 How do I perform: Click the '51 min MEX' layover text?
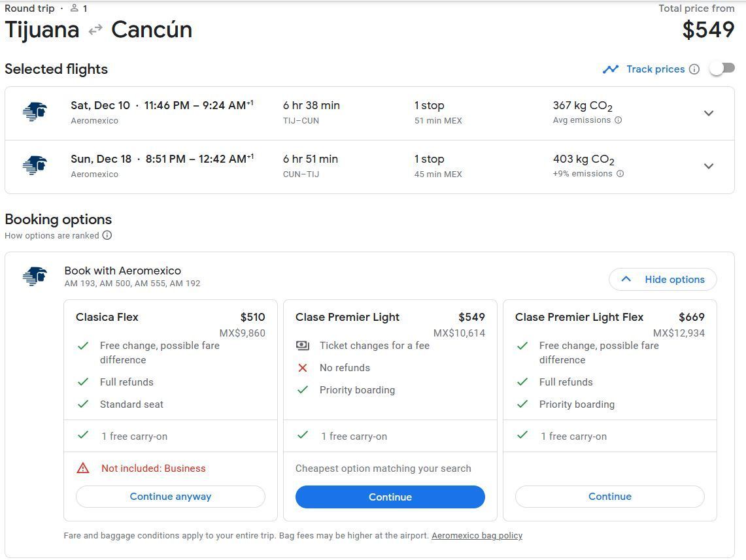pyautogui.click(x=438, y=121)
